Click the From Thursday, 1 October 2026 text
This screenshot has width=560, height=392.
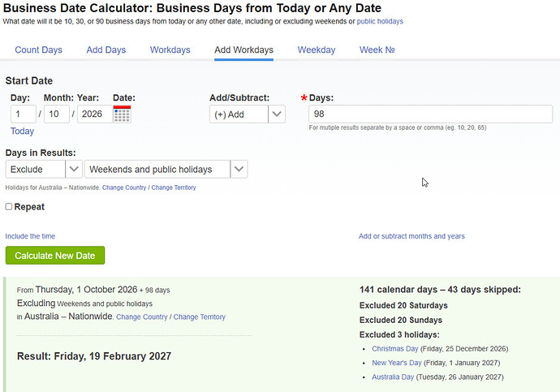pyautogui.click(x=93, y=290)
